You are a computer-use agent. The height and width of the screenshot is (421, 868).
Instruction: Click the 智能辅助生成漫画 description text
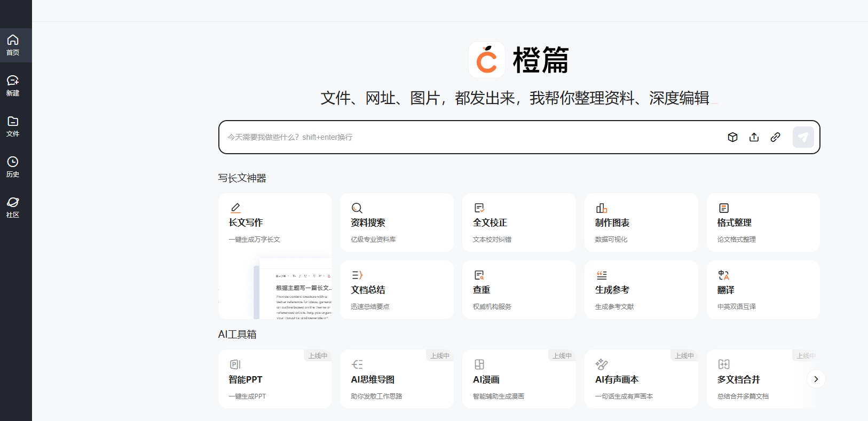coord(499,396)
